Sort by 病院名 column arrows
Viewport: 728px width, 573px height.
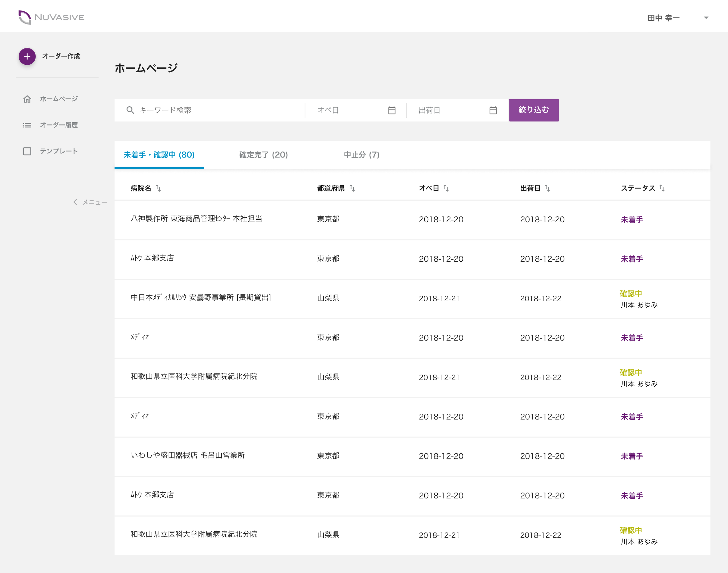pyautogui.click(x=158, y=188)
